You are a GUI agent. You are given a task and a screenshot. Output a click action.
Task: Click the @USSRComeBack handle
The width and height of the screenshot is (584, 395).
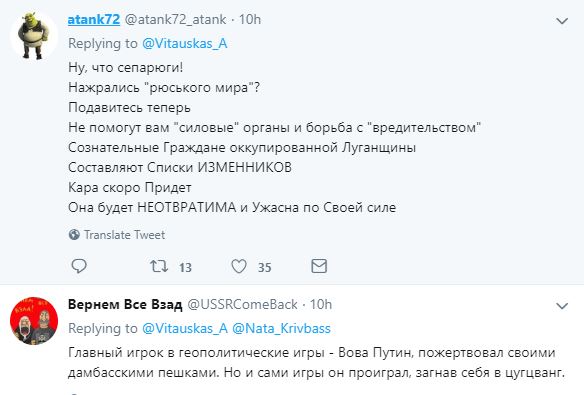tap(242, 305)
